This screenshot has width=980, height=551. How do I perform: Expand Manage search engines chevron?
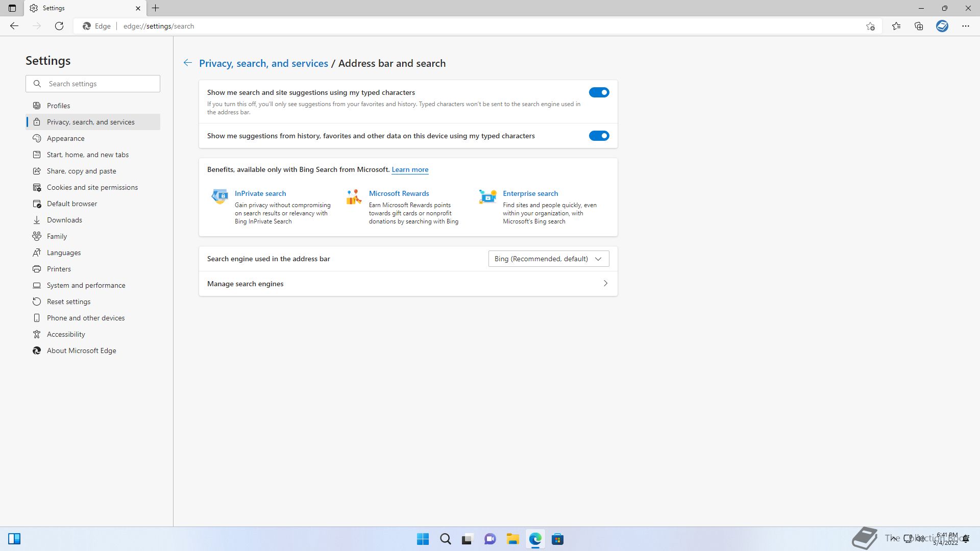pos(605,283)
